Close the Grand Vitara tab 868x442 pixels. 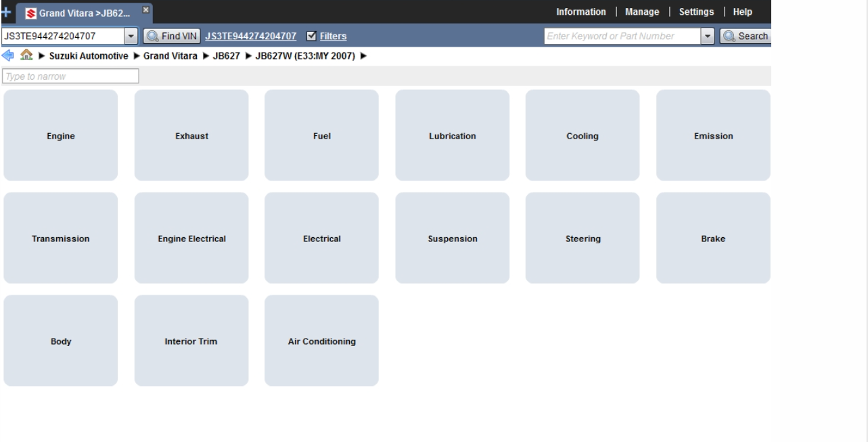coord(145,11)
